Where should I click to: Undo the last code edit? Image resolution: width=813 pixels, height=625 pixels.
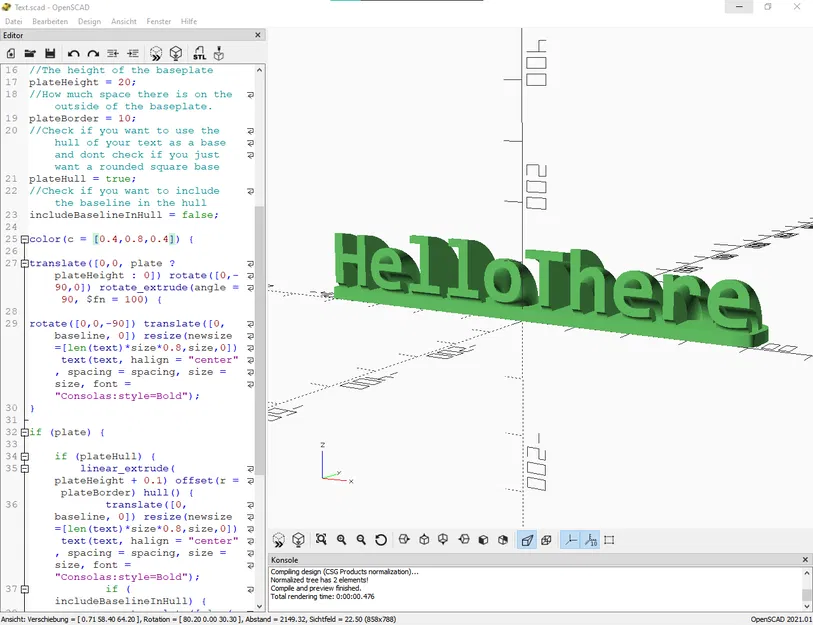click(x=72, y=53)
